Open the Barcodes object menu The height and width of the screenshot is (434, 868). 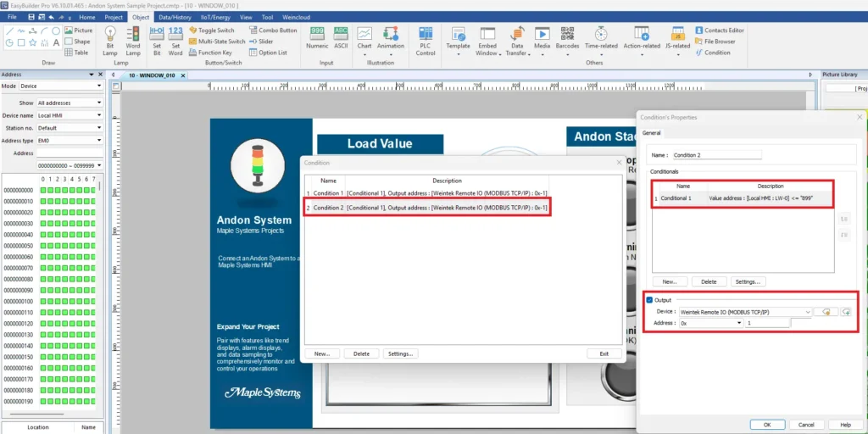click(567, 41)
